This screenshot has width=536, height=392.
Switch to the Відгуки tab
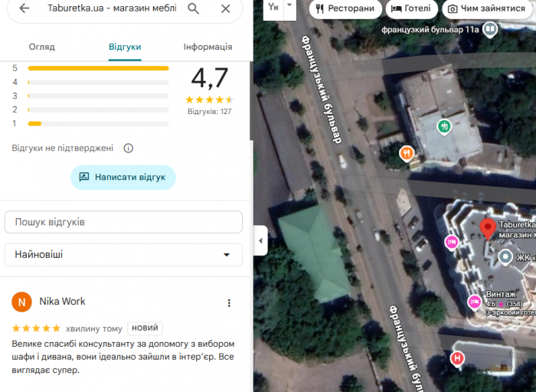pos(125,47)
